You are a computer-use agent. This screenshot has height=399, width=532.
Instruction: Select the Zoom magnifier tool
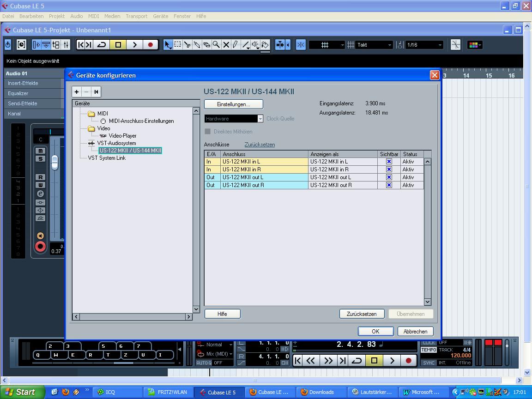point(216,45)
